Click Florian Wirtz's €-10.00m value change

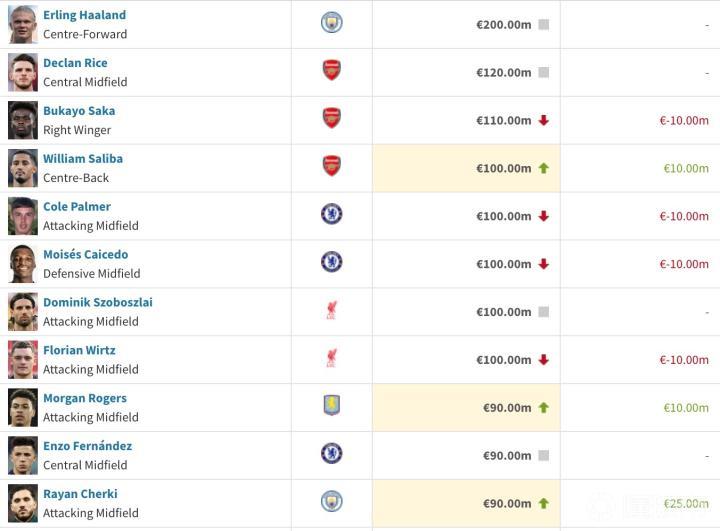(x=684, y=360)
